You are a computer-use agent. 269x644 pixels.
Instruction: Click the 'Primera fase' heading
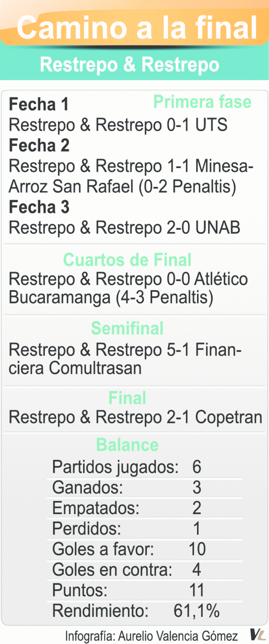[x=202, y=102]
